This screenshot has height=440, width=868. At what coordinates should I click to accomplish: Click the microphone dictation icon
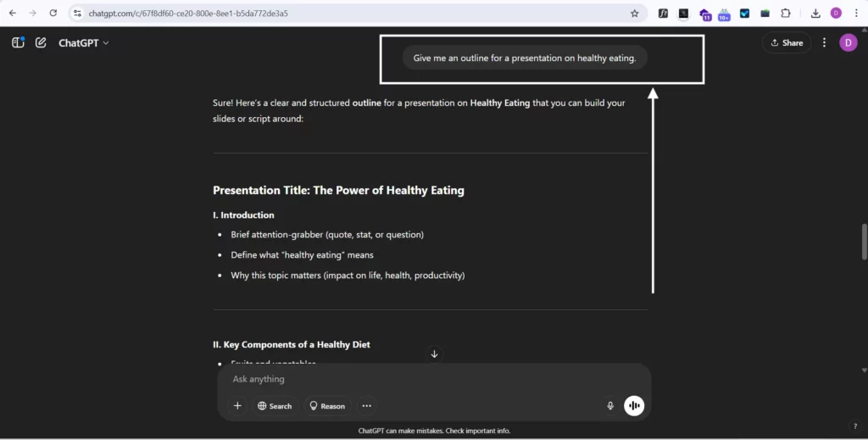(609, 406)
